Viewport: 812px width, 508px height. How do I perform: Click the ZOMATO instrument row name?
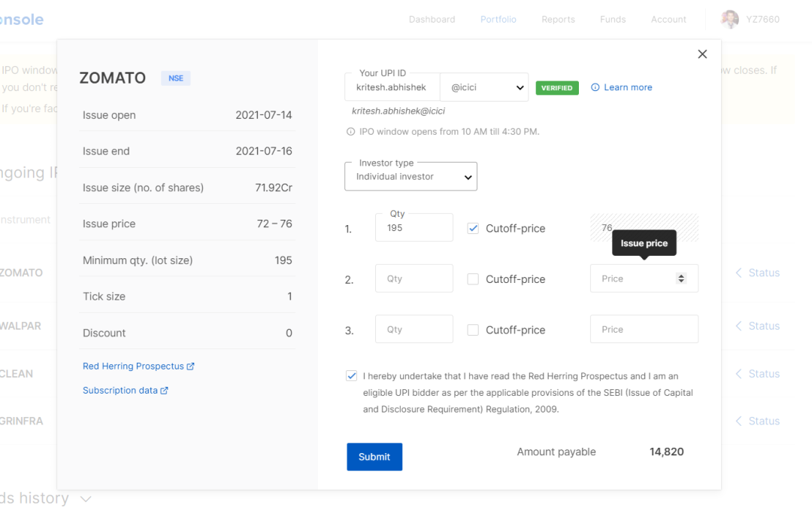coord(21,272)
